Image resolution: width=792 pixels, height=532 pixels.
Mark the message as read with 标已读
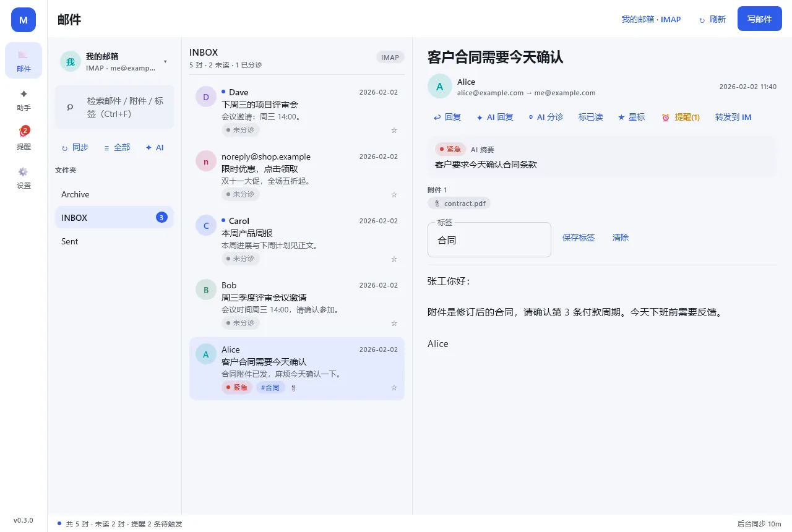click(x=591, y=117)
